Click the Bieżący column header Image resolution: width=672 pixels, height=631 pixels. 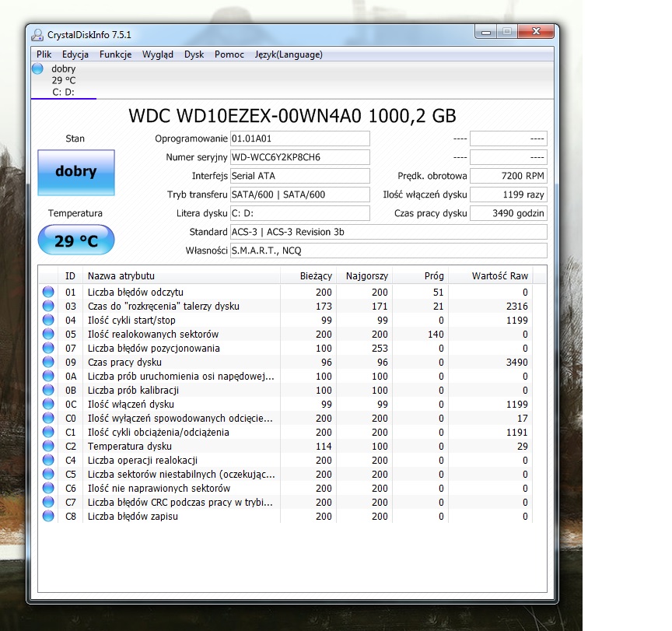309,276
